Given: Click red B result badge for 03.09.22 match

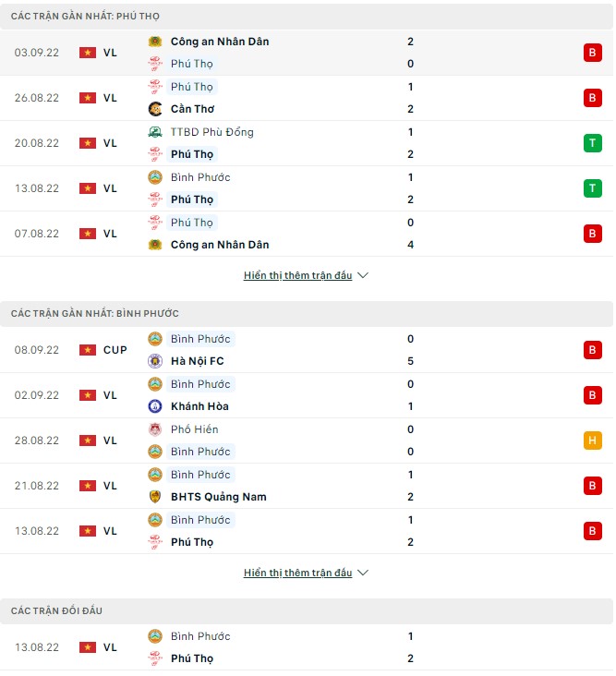Looking at the screenshot, I should pos(591,53).
